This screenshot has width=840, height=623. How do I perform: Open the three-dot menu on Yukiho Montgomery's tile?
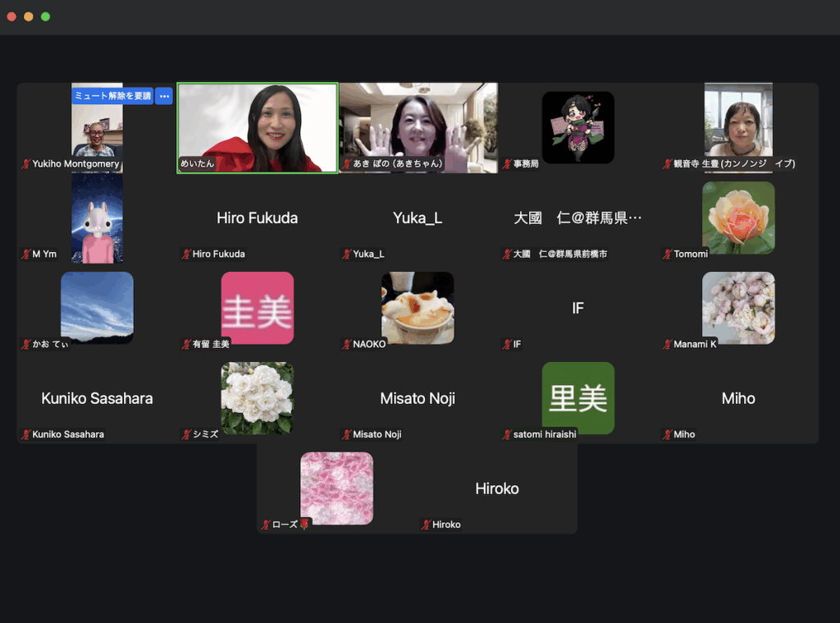click(164, 96)
